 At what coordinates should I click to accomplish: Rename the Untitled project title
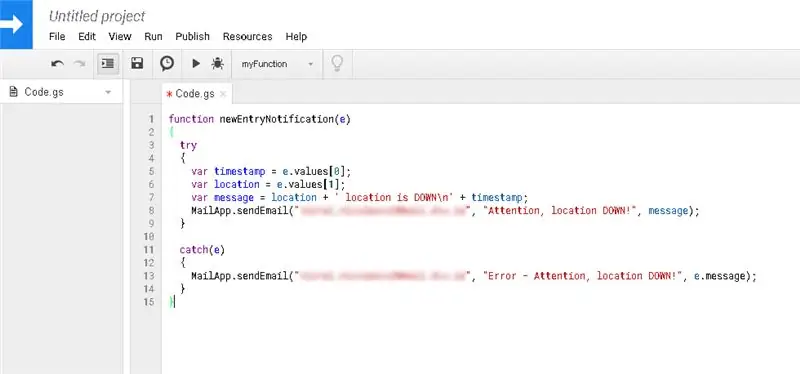97,16
